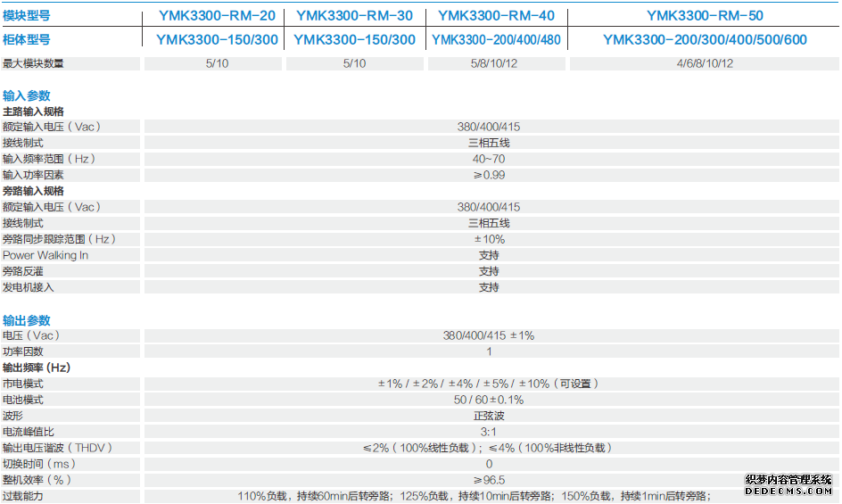The image size is (842, 504).
Task: Click the 过载能力 row label
Action: pyautogui.click(x=23, y=496)
